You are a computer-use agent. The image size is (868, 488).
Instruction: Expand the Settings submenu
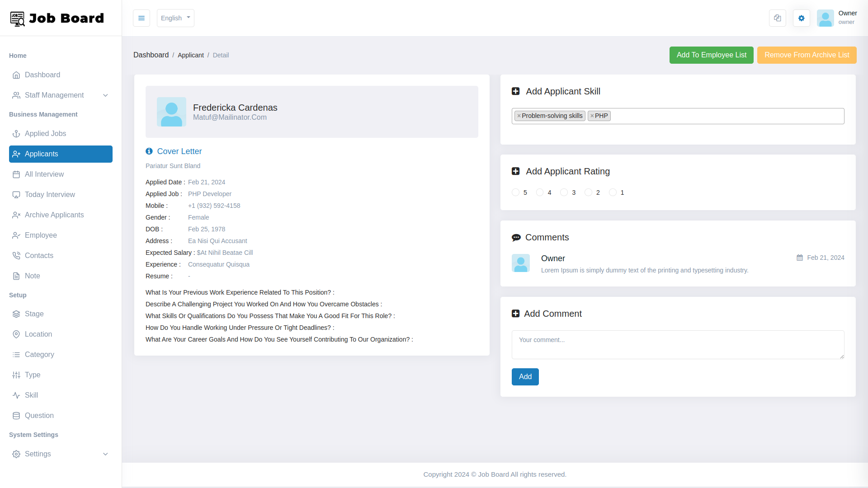[x=105, y=454]
